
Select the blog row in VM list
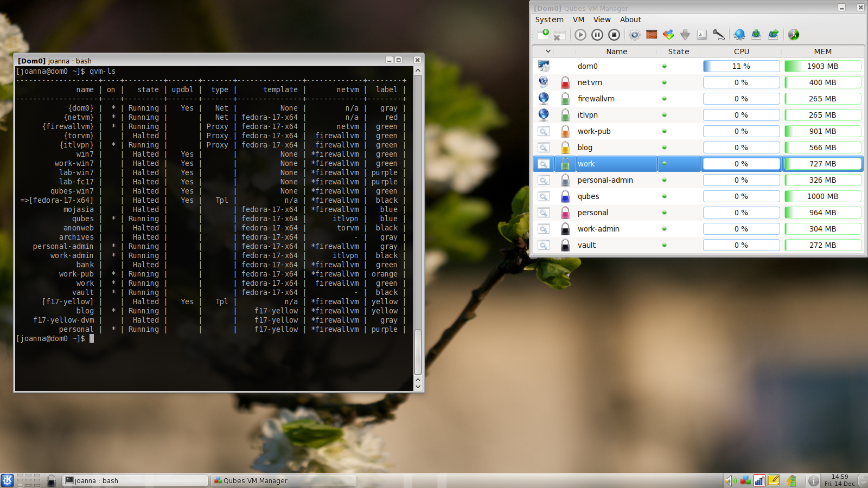(698, 147)
